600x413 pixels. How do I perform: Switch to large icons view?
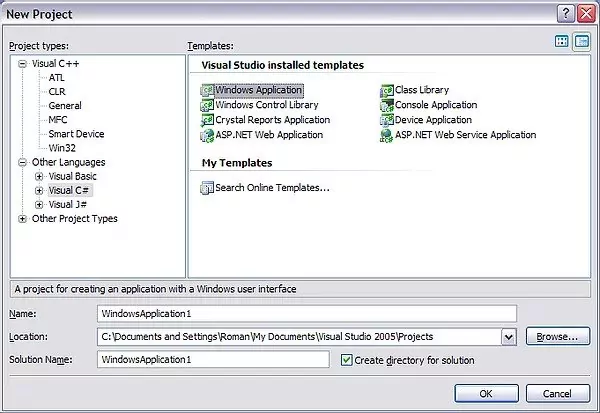pos(562,42)
